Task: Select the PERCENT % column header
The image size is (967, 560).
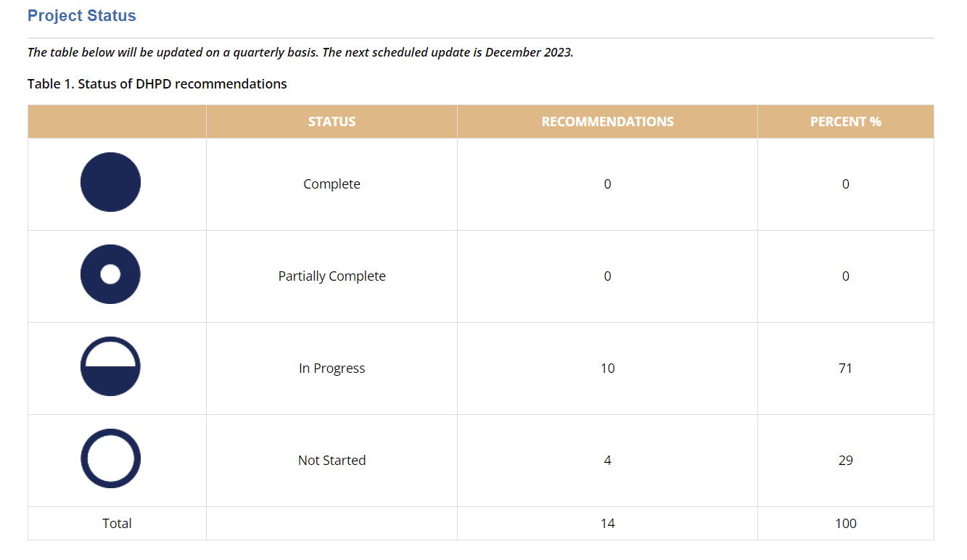Action: point(845,122)
